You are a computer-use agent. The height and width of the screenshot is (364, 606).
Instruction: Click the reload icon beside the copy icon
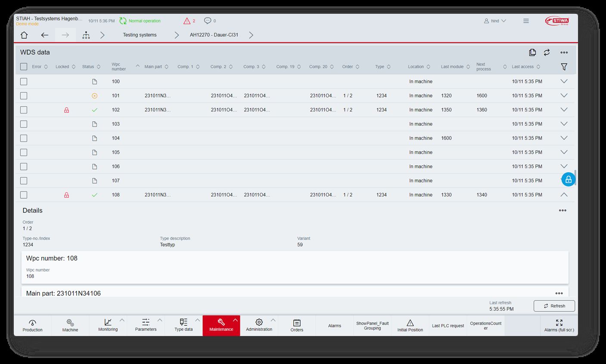click(x=547, y=52)
